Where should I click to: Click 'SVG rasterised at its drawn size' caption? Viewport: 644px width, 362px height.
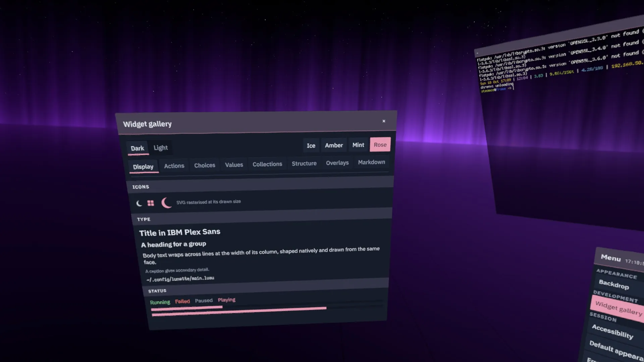(208, 202)
